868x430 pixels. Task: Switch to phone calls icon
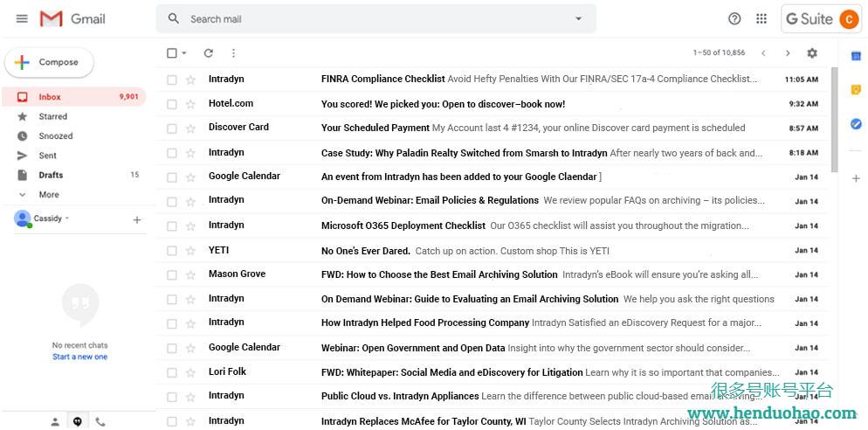coord(100,421)
